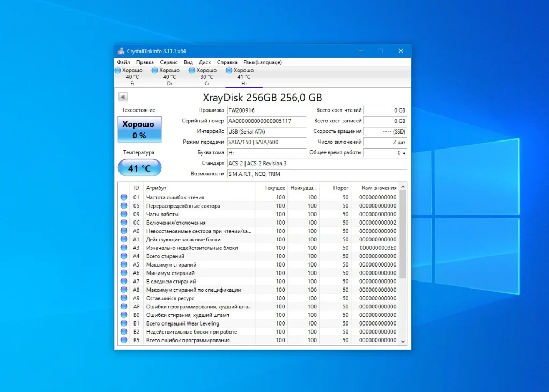
Task: Select disk E: status tab
Action: click(132, 77)
